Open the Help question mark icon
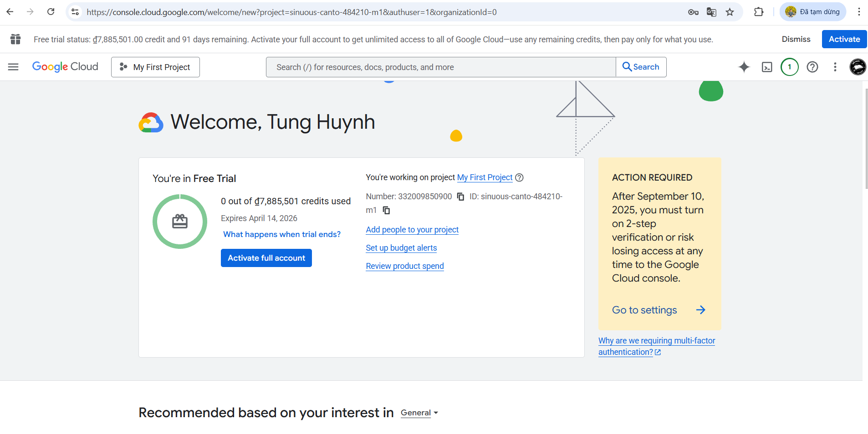The width and height of the screenshot is (868, 434). tap(812, 67)
